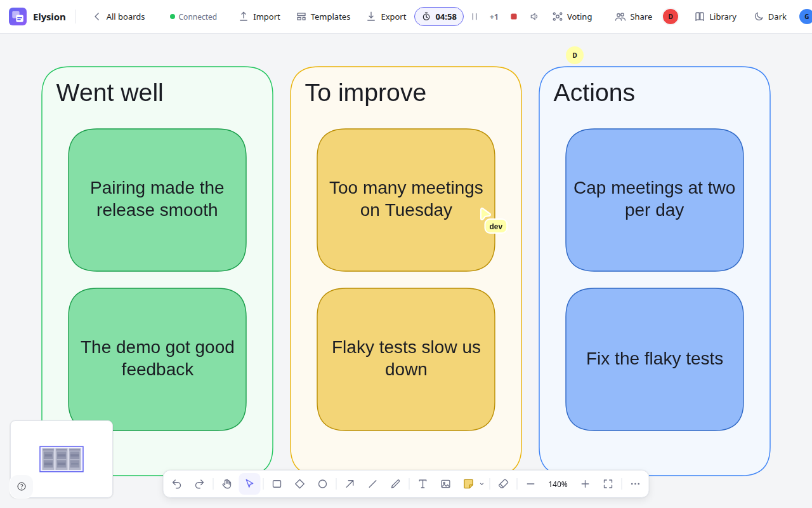812x508 pixels.
Task: Open the Library panel
Action: click(716, 17)
